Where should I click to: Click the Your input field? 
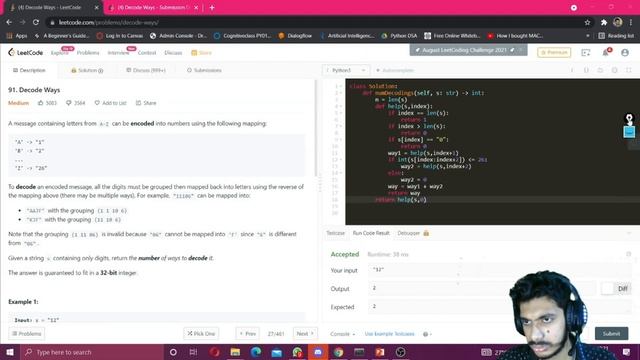(500, 270)
